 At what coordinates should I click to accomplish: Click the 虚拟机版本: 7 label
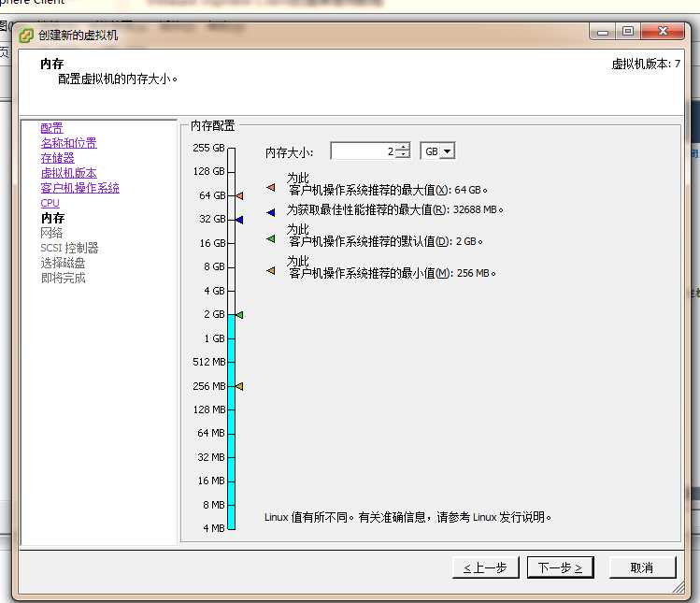pyautogui.click(x=646, y=64)
